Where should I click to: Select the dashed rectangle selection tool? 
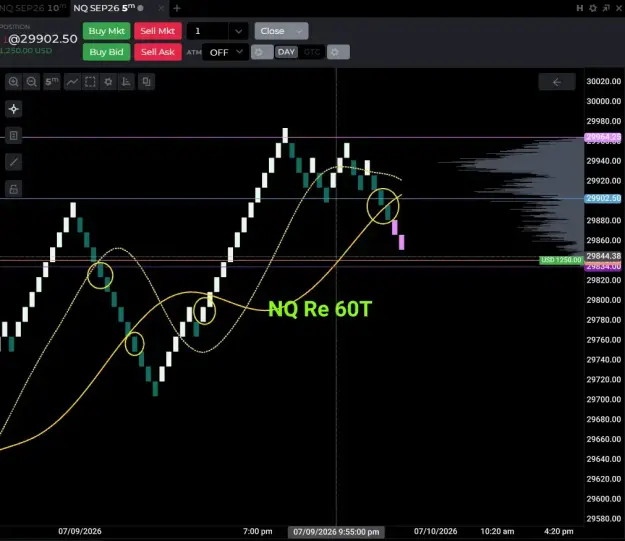(x=90, y=82)
